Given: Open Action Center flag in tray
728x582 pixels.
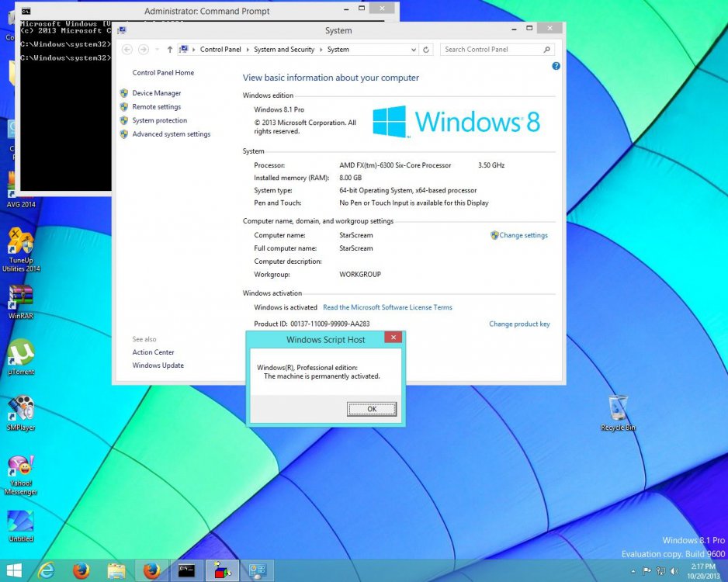Looking at the screenshot, I should [647, 571].
